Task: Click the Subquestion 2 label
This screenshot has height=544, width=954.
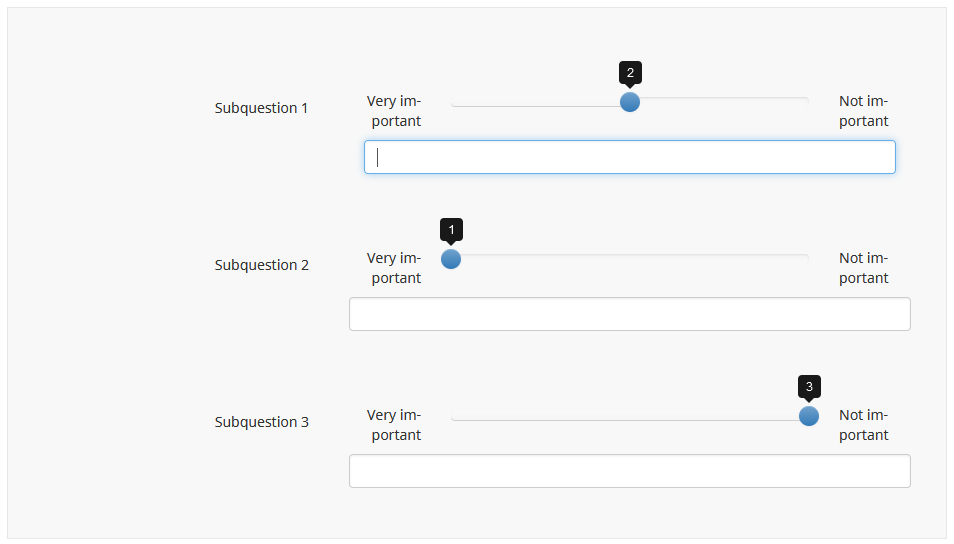Action: pyautogui.click(x=262, y=265)
